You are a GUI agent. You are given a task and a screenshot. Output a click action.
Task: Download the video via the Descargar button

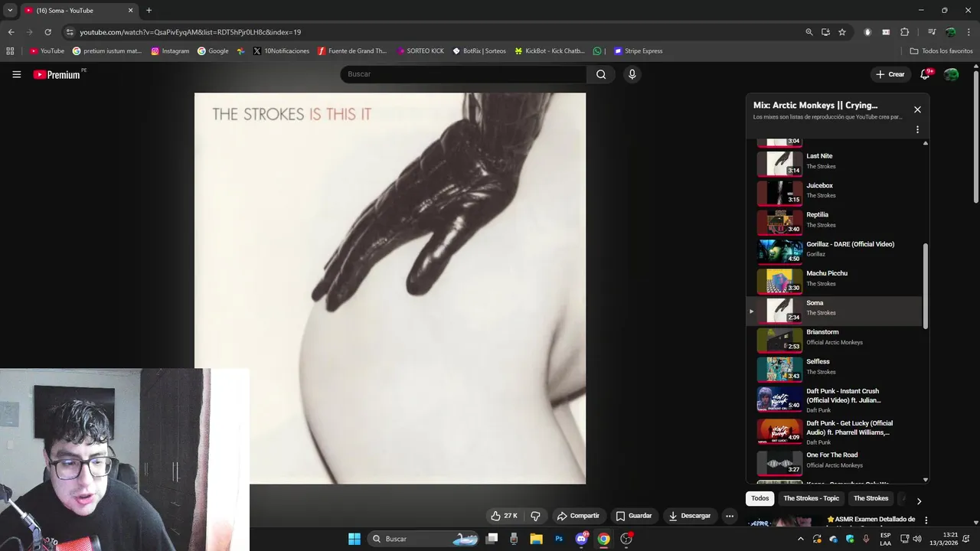(690, 516)
